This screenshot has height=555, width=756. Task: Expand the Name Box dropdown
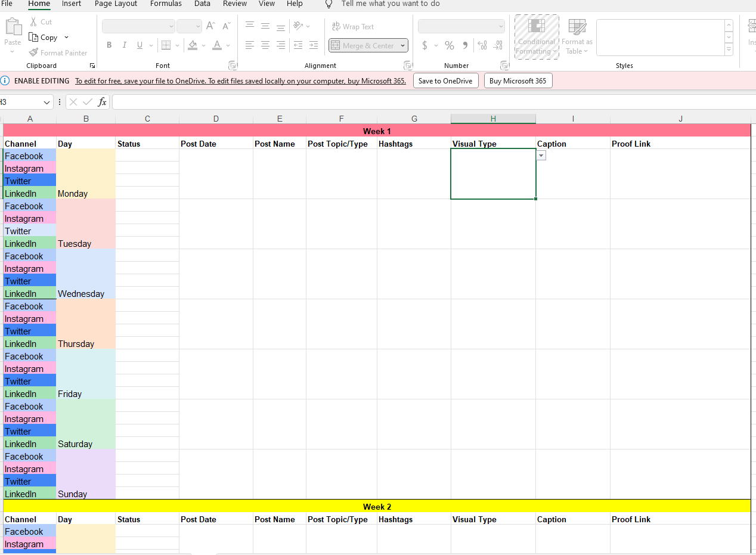47,103
